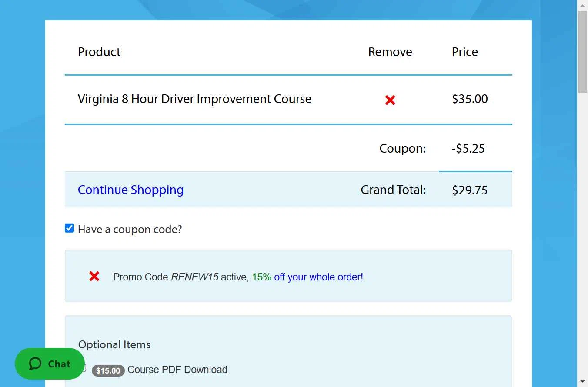588x387 pixels.
Task: Click the Price column header
Action: pos(465,52)
